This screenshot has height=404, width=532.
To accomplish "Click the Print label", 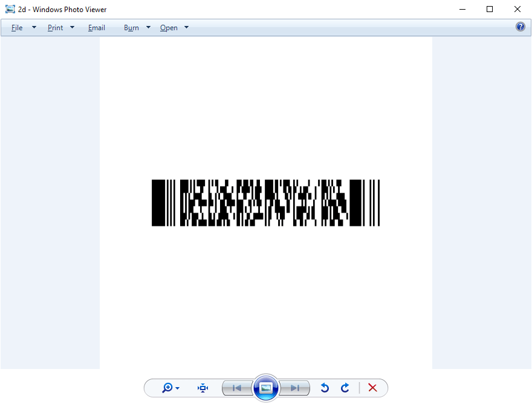I will (55, 27).
